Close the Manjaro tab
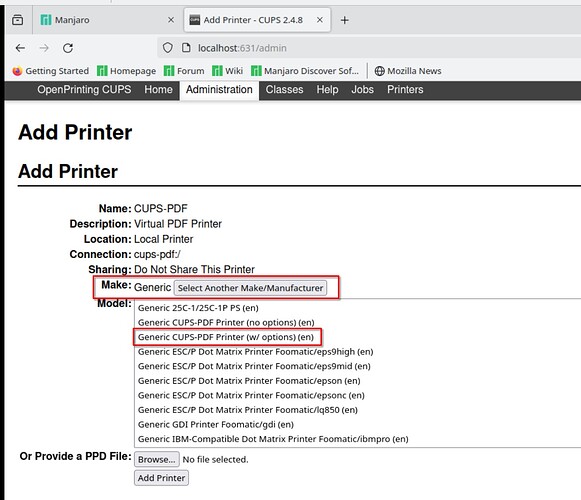The image size is (581, 500). click(x=171, y=20)
